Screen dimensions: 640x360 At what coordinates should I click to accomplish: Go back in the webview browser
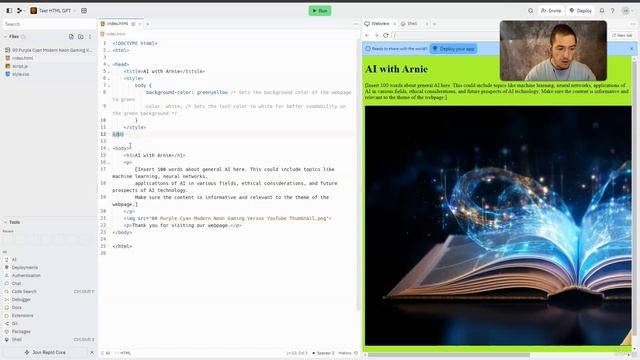point(367,36)
